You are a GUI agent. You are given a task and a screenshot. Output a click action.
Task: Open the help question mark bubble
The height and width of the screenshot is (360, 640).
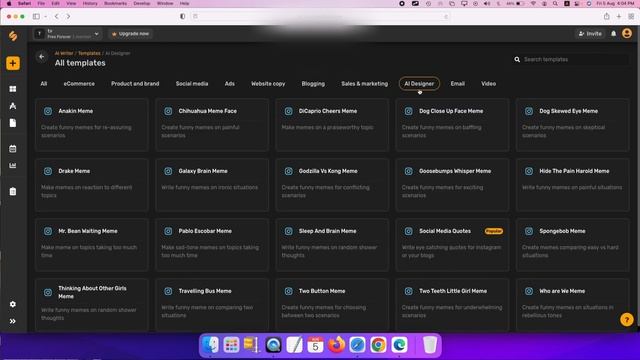627,319
